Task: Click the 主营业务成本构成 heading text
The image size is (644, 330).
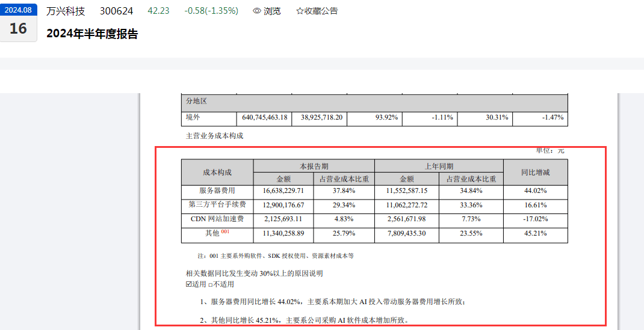Action: coord(215,136)
